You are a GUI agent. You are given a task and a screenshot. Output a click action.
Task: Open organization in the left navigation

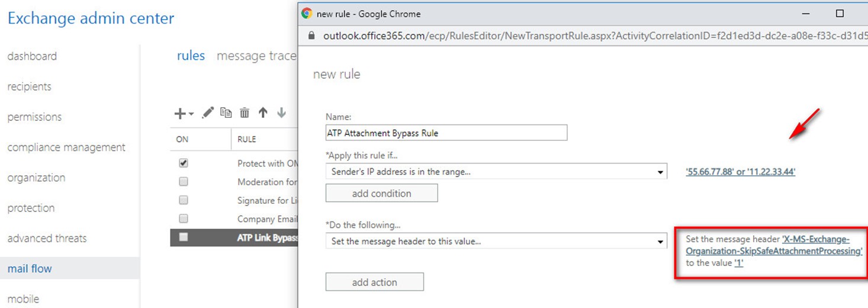pos(36,178)
